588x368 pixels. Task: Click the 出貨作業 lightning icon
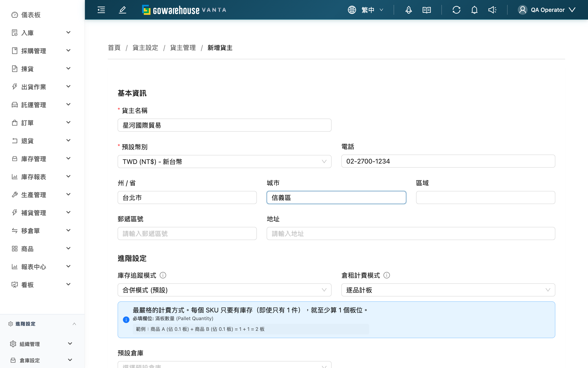(x=14, y=87)
